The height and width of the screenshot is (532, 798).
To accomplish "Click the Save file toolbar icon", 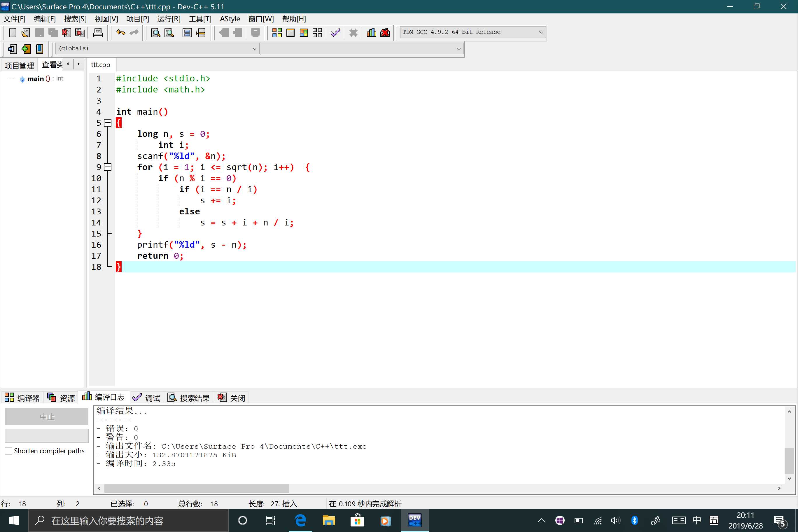I will coord(39,33).
